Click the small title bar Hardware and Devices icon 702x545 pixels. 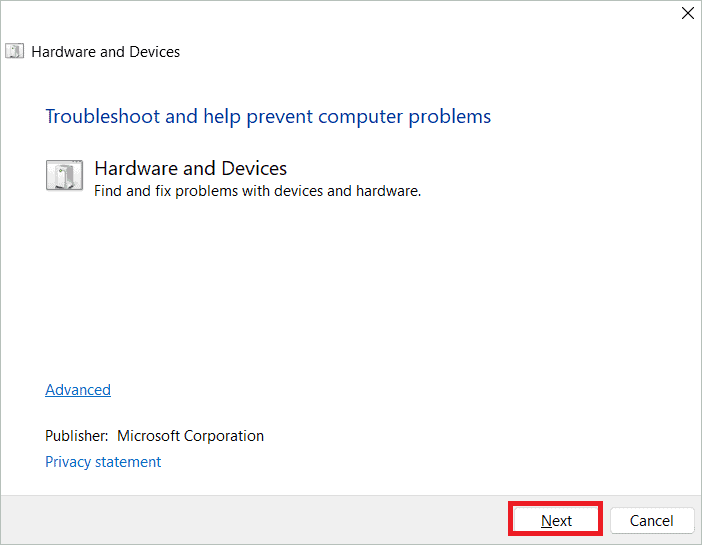click(14, 51)
